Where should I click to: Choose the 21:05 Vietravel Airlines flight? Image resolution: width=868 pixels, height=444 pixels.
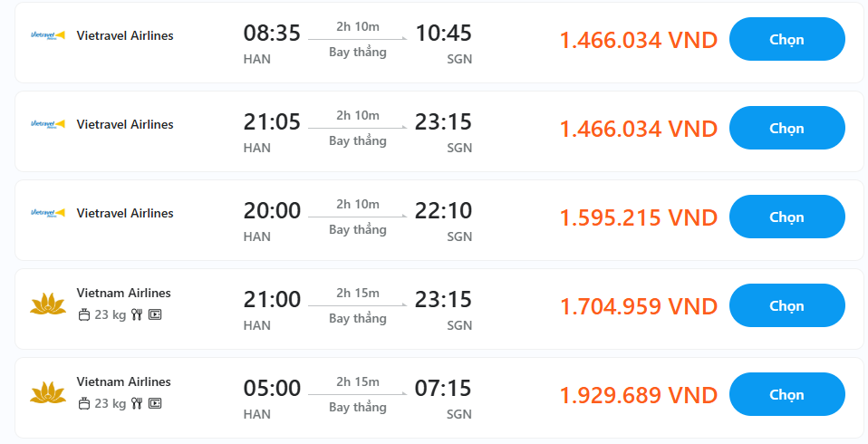[786, 128]
